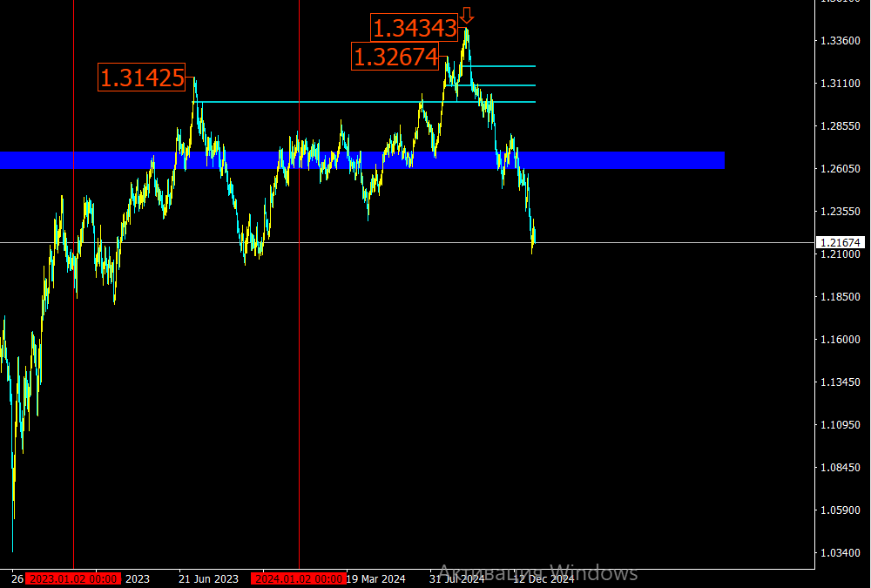Click the 1.18500 level on price scale

click(x=841, y=297)
